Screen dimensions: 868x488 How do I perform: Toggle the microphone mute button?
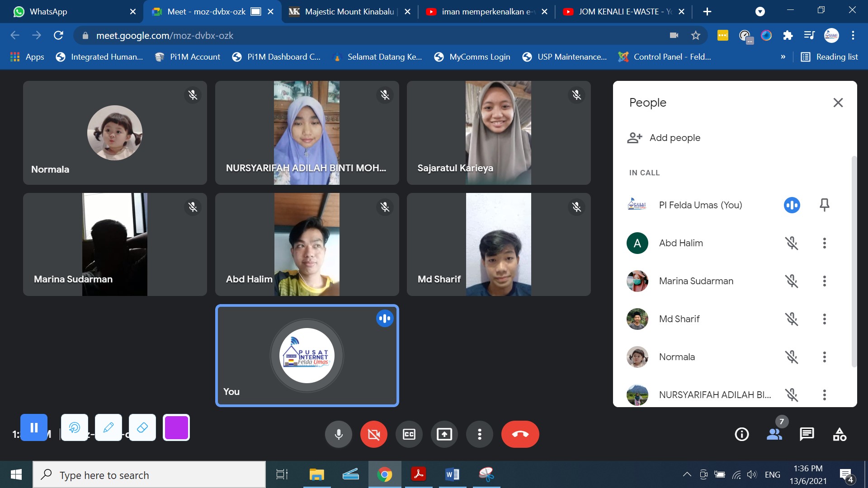pos(338,434)
